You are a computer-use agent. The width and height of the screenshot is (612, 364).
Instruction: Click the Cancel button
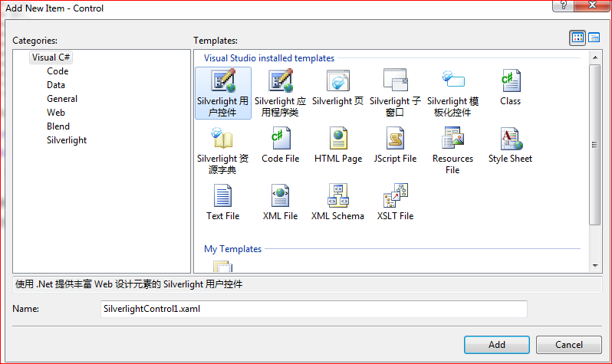[x=569, y=345]
